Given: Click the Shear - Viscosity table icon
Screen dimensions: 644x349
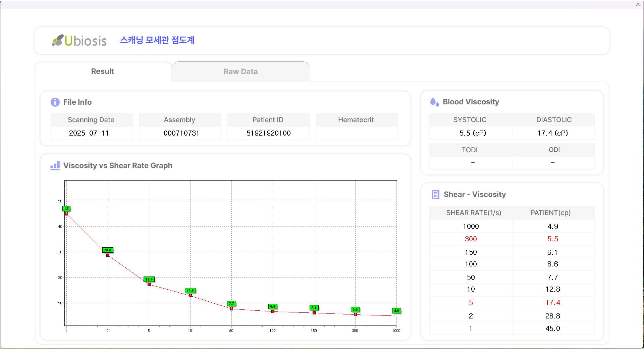Looking at the screenshot, I should pos(435,194).
